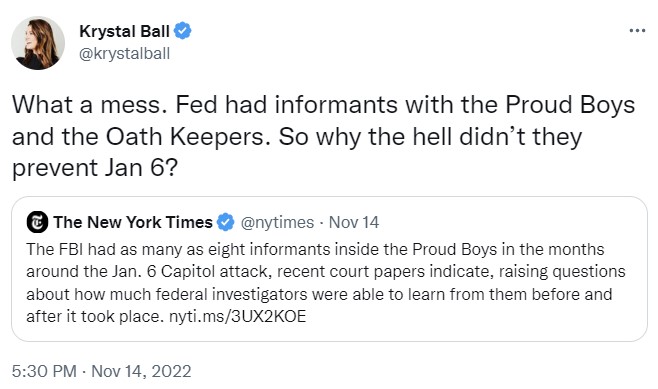Click 'prevent Jan 6?' line in the tweet

(x=95, y=168)
